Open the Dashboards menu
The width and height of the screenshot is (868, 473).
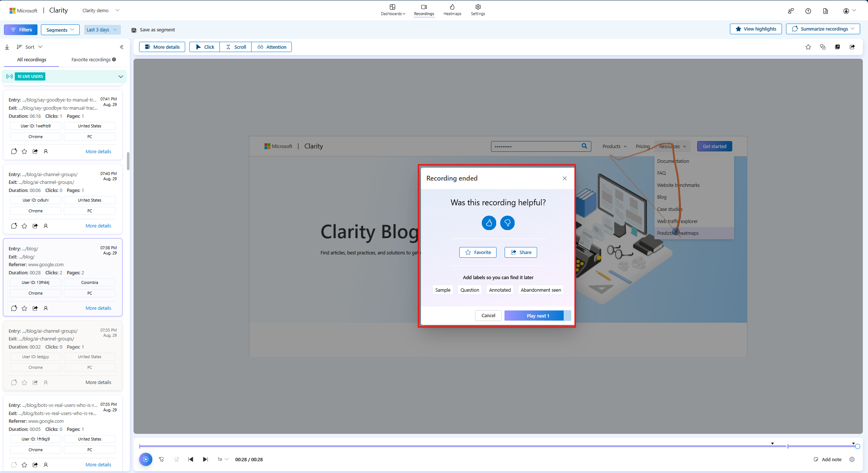click(392, 10)
